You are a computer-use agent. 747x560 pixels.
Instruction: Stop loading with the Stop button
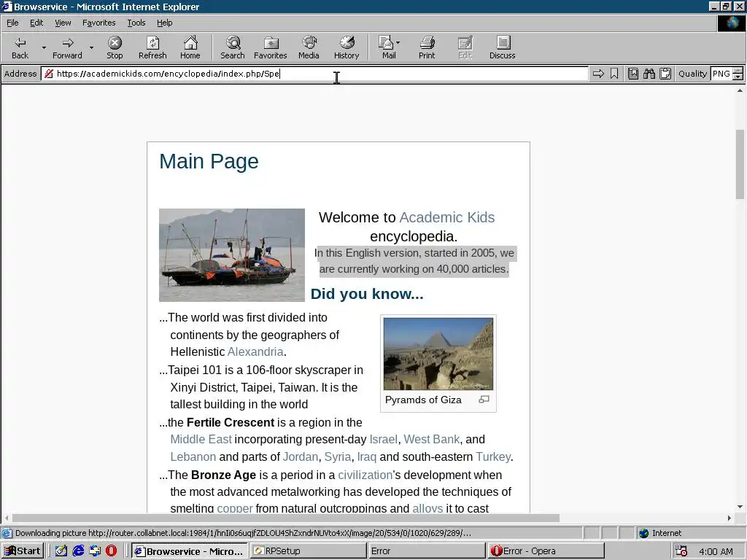coord(115,47)
